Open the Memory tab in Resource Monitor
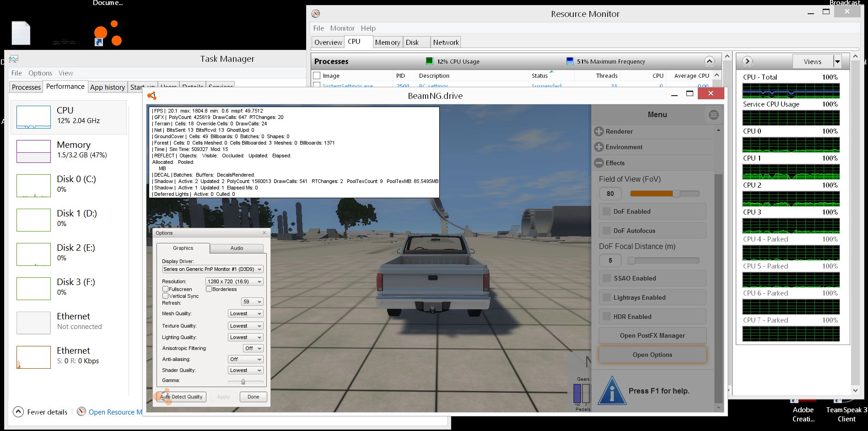 pos(388,42)
